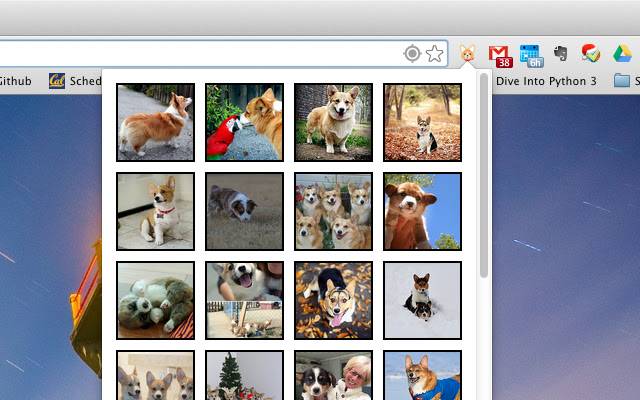The image size is (640, 400).
Task: Open the calendar extension showing 6h
Action: pyautogui.click(x=531, y=56)
